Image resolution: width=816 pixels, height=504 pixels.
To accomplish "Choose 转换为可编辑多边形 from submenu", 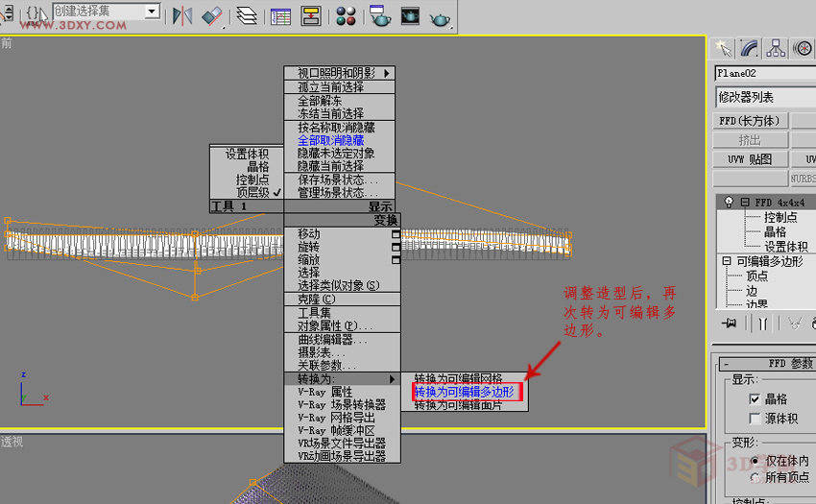I will click(465, 392).
